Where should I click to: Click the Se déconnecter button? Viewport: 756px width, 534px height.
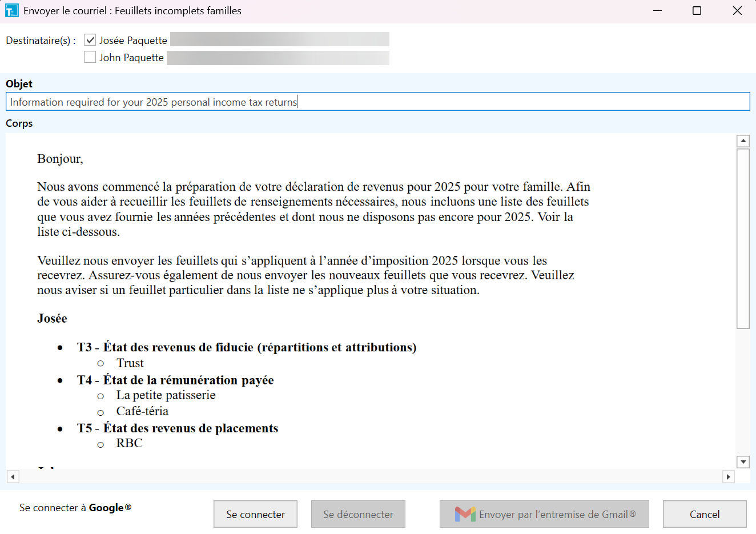click(x=358, y=514)
